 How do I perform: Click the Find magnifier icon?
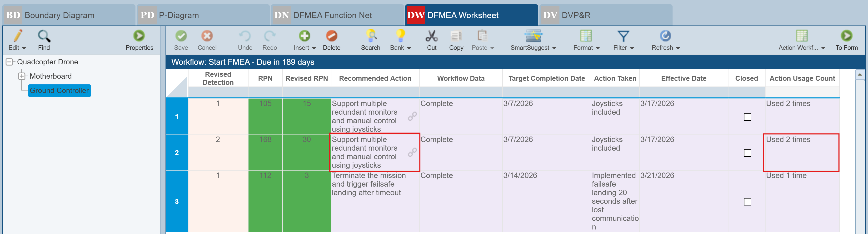coord(44,36)
